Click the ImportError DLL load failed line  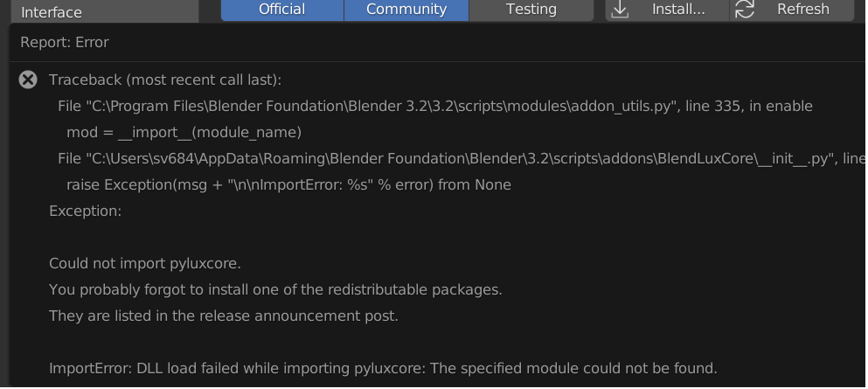tap(383, 369)
